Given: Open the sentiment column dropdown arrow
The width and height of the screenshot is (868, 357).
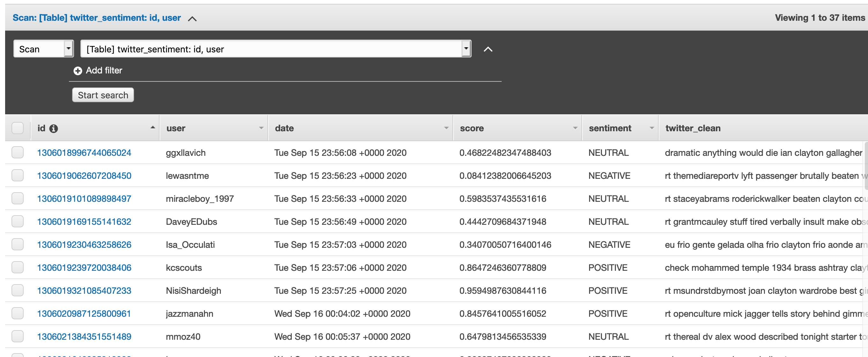Looking at the screenshot, I should [651, 128].
